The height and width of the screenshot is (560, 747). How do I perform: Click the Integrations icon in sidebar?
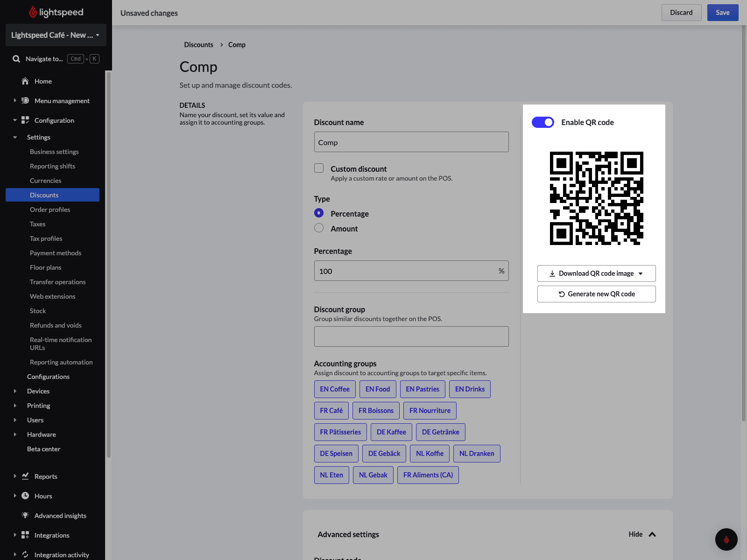(x=25, y=535)
